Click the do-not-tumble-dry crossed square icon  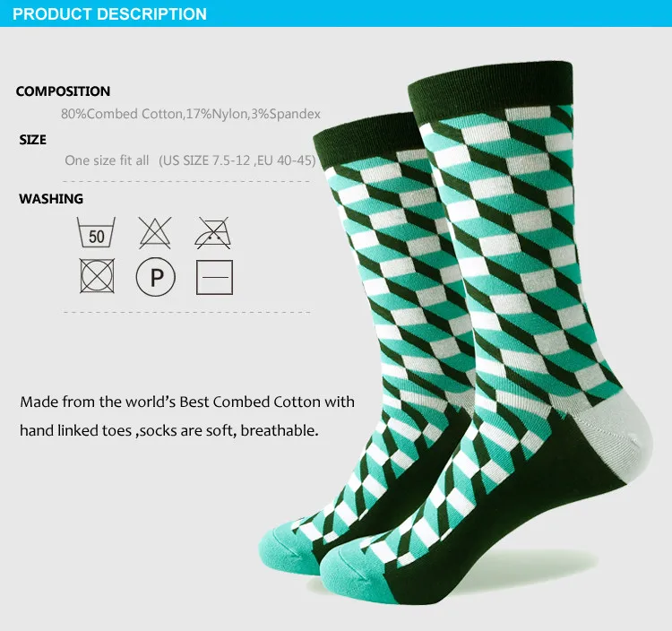[x=98, y=276]
